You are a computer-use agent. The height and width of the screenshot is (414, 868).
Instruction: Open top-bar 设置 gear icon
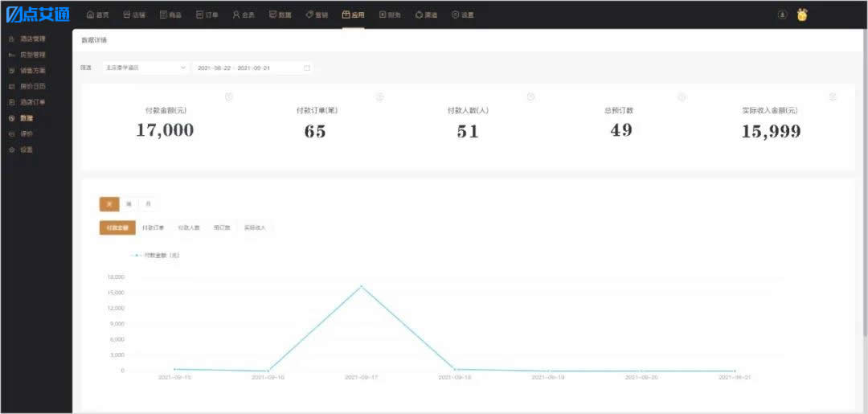coord(456,15)
